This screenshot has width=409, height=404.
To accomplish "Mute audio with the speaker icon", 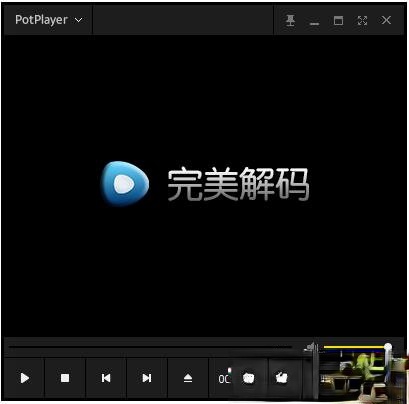I will point(311,347).
